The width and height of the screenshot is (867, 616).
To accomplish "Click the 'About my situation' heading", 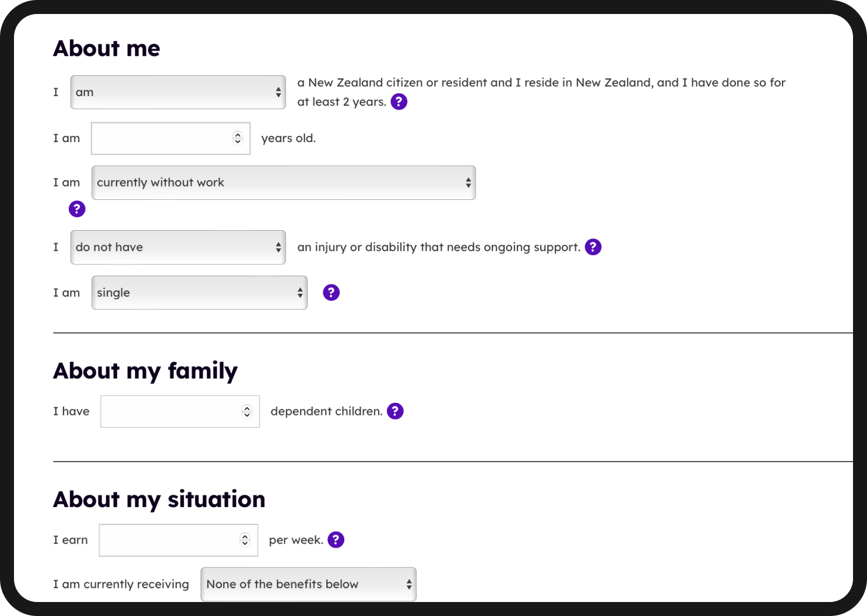I will click(x=159, y=500).
